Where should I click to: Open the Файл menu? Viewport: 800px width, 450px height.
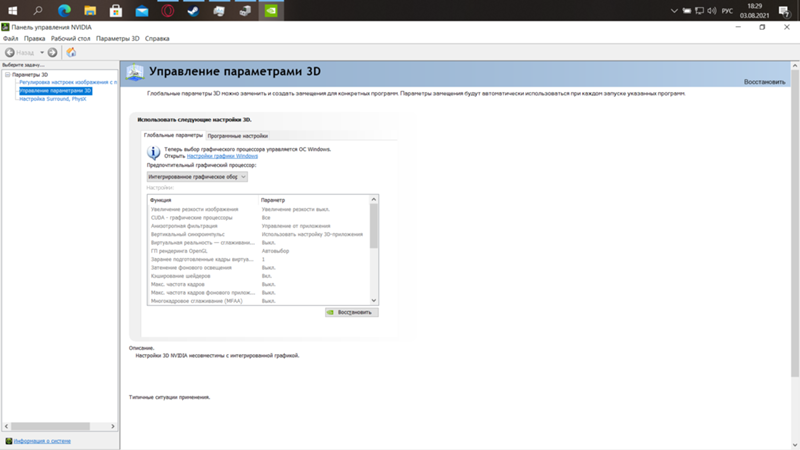click(x=10, y=38)
